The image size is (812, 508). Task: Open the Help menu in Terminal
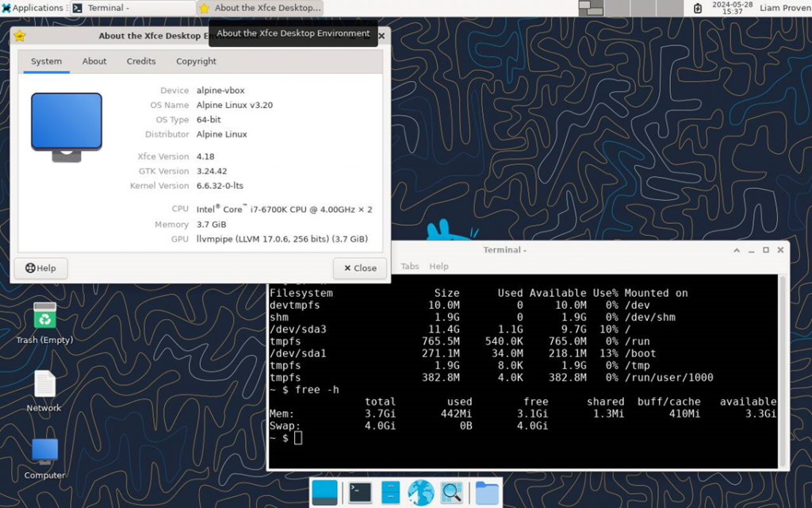point(439,266)
